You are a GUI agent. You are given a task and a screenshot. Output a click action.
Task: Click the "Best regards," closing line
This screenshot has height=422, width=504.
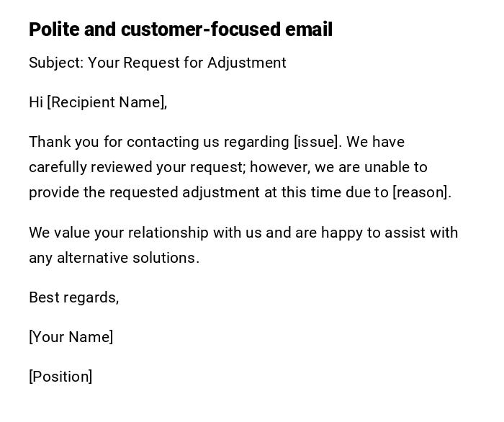pyautogui.click(x=73, y=297)
